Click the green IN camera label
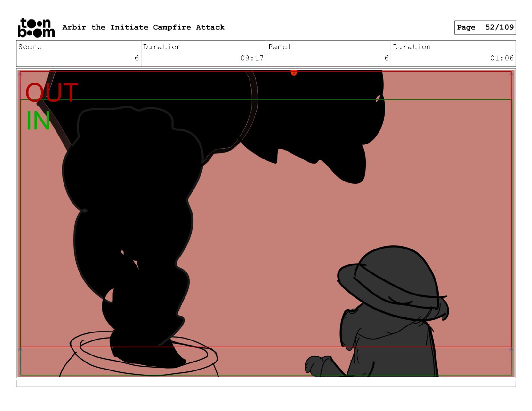Screen dimensions: 532x411 pyautogui.click(x=38, y=121)
